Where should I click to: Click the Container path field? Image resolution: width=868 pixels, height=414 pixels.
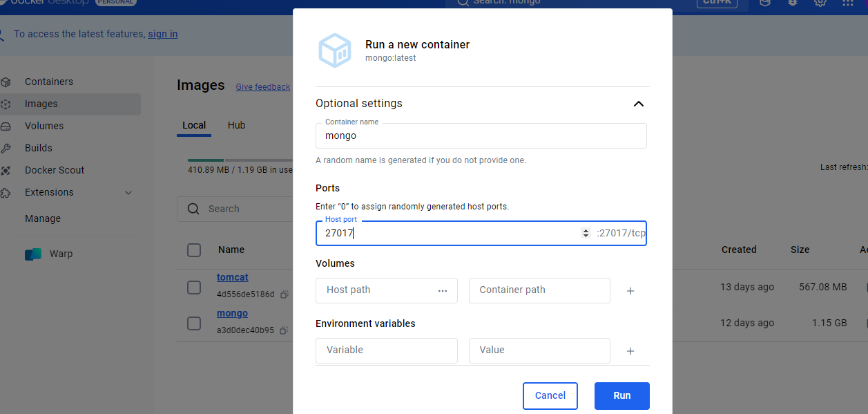point(539,290)
